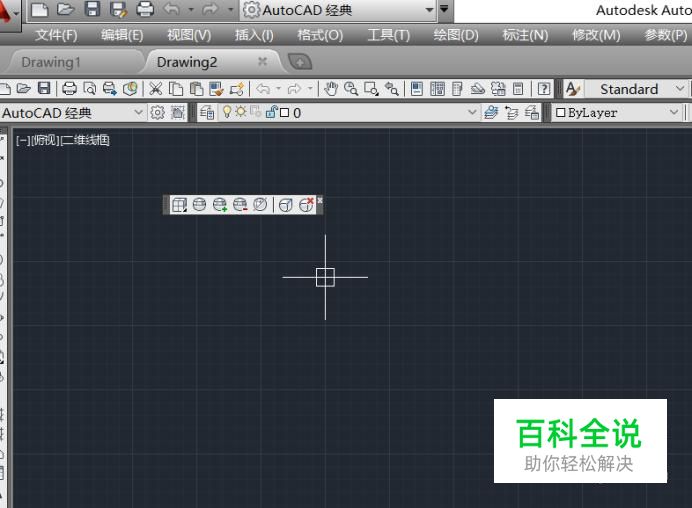Open the 修改(M) menu
Screen dimensions: 692x508
(596, 35)
